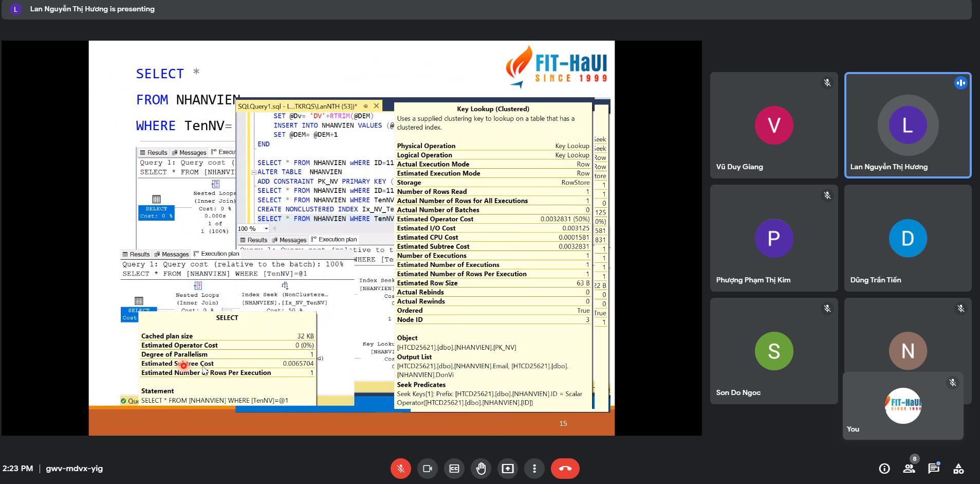
Task: Open the Execution plan tab under the query editor
Action: pos(334,240)
